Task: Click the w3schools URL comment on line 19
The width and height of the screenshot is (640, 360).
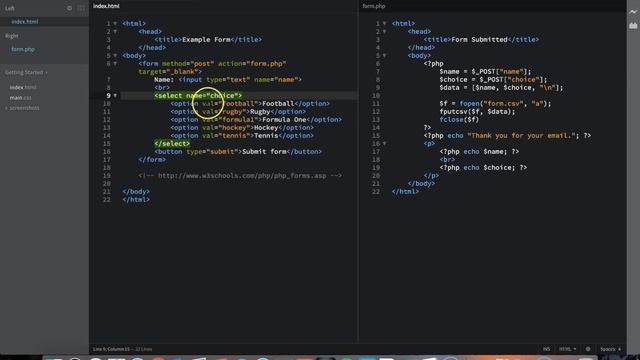Action: point(240,176)
